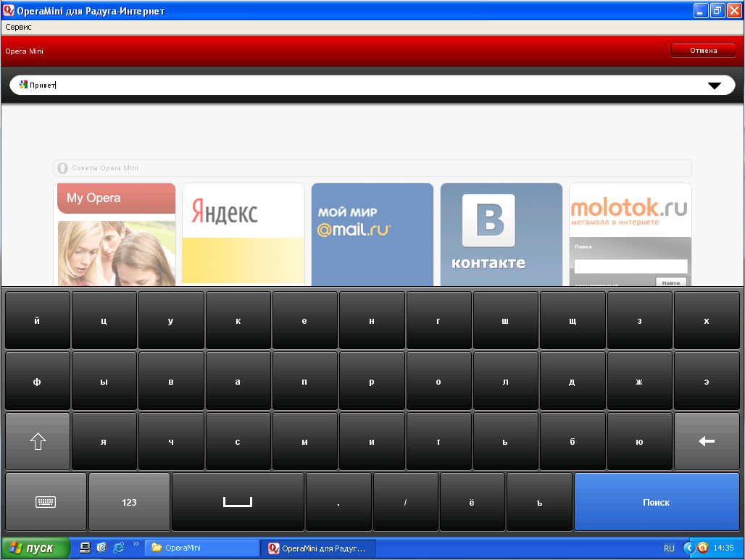Click the blue Поиск button
This screenshot has width=745, height=560.
tap(657, 502)
